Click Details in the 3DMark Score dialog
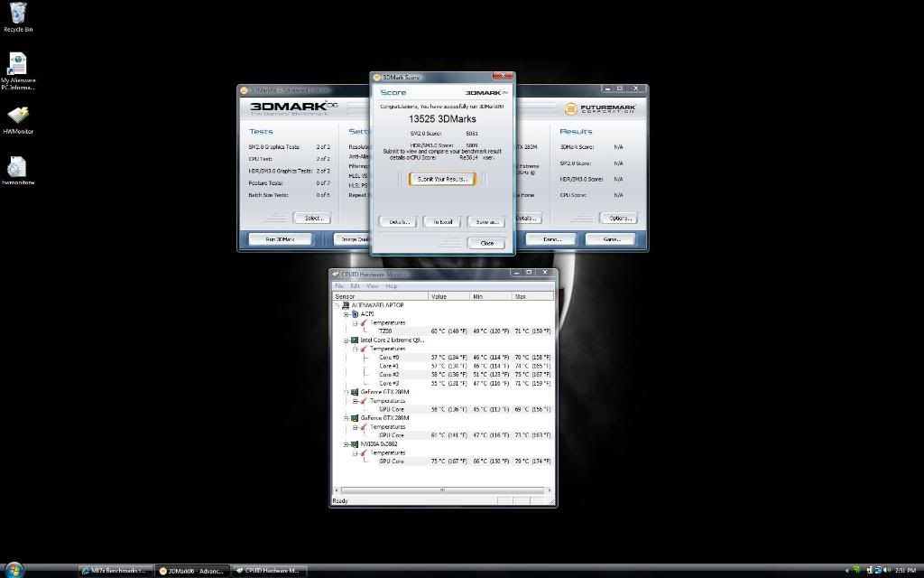The image size is (924, 578). point(398,222)
